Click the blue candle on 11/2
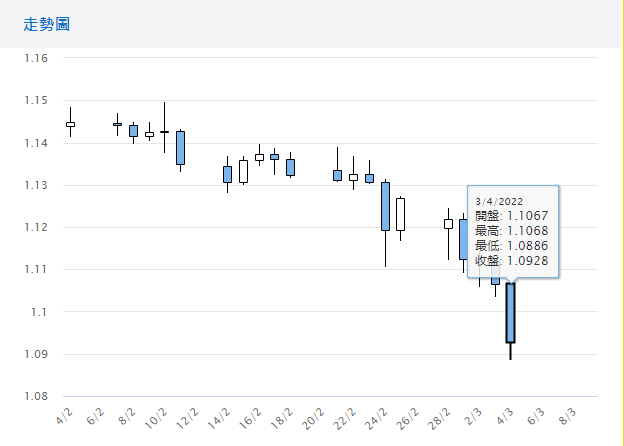The image size is (624, 446). [x=180, y=147]
